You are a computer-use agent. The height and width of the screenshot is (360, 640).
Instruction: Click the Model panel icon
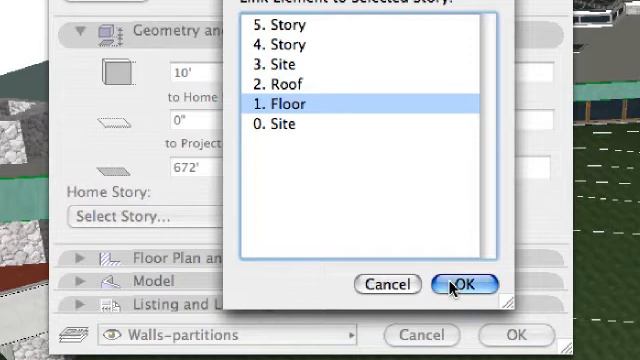(110, 282)
